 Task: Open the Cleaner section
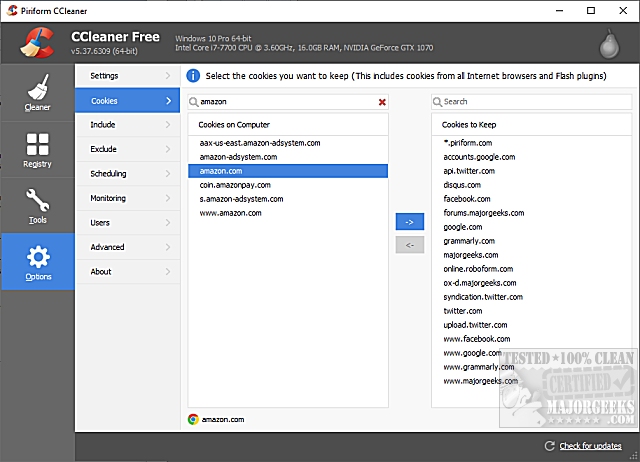(37, 94)
